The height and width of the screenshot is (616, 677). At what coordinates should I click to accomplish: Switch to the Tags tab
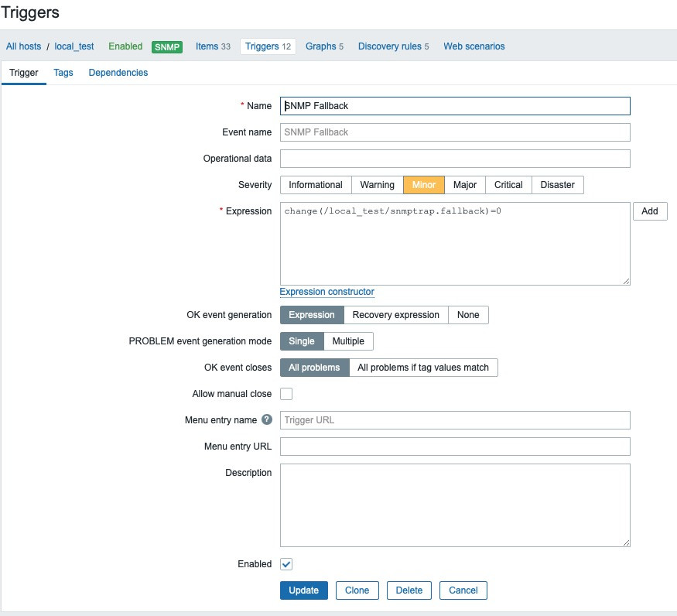[63, 73]
